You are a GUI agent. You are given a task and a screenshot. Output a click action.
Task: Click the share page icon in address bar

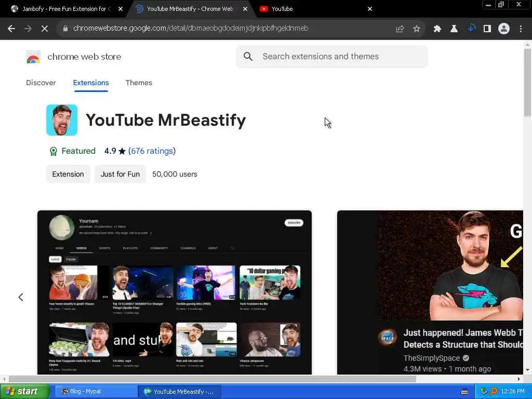(400, 29)
